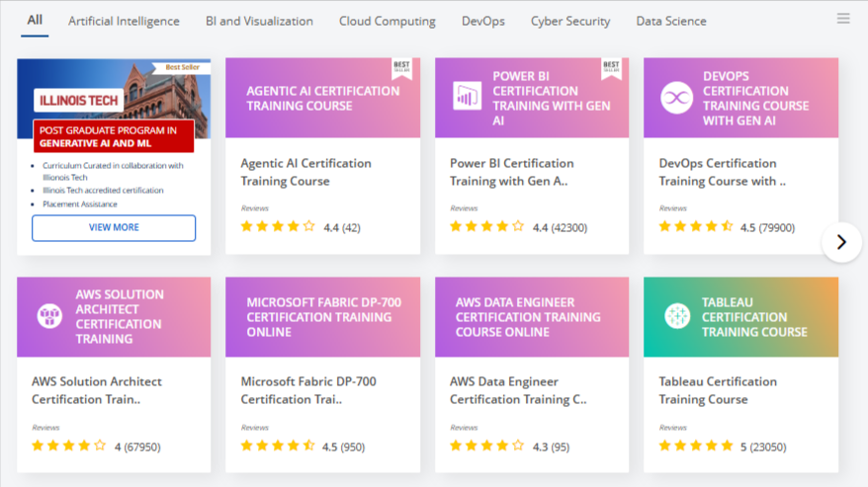
Task: Click star rating of Power BI course
Action: [x=486, y=226]
